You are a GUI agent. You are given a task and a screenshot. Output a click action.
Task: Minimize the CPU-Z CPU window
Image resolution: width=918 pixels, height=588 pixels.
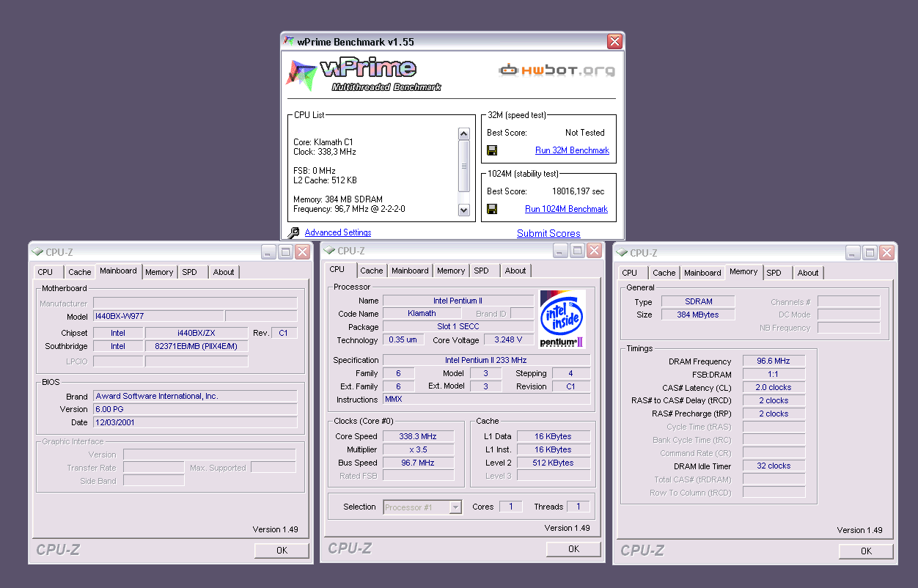pos(561,251)
